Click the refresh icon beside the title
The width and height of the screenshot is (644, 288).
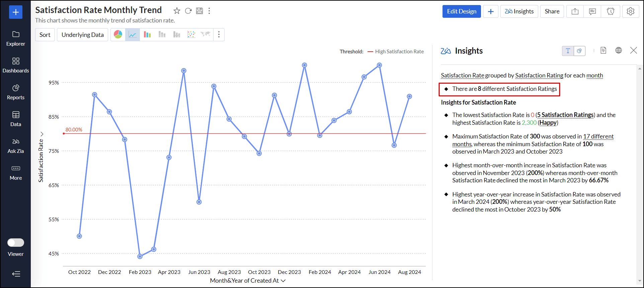(x=188, y=11)
